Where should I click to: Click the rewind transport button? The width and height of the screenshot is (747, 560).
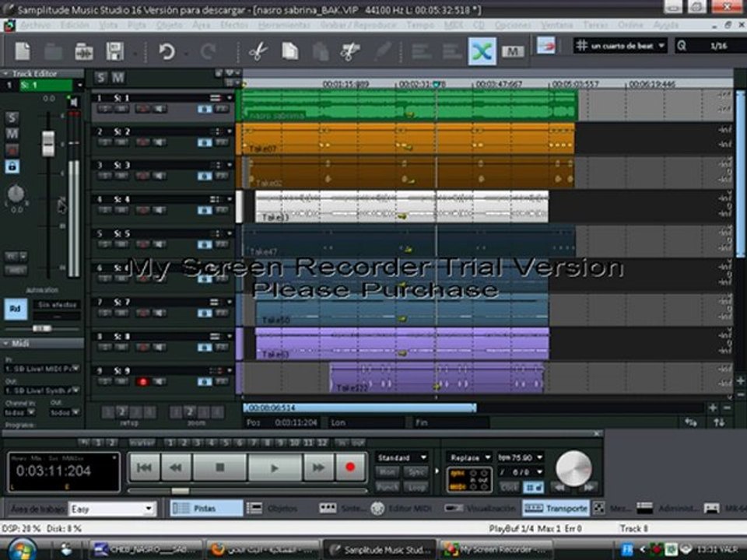pos(176,467)
